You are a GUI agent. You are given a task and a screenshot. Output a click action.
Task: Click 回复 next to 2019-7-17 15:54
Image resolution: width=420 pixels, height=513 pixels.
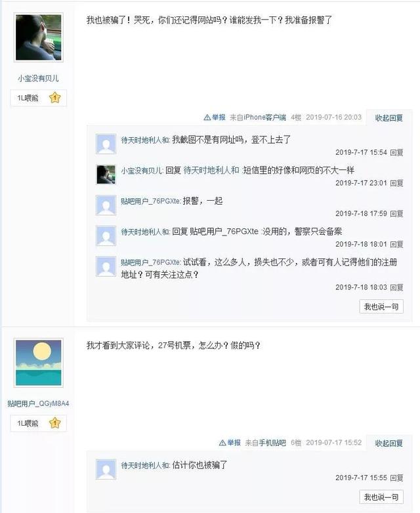tap(396, 152)
